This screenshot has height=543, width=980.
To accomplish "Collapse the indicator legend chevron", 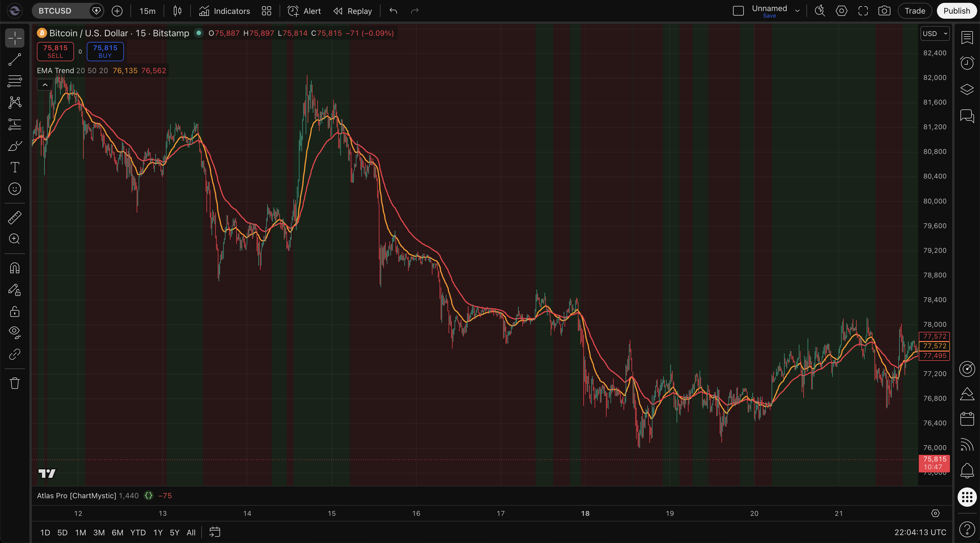I will pyautogui.click(x=45, y=85).
